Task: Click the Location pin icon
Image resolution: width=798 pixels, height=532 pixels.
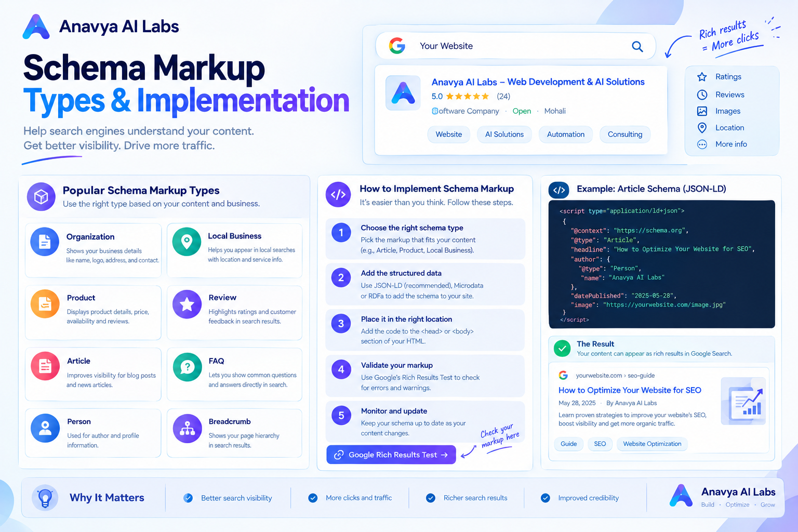Action: tap(702, 128)
